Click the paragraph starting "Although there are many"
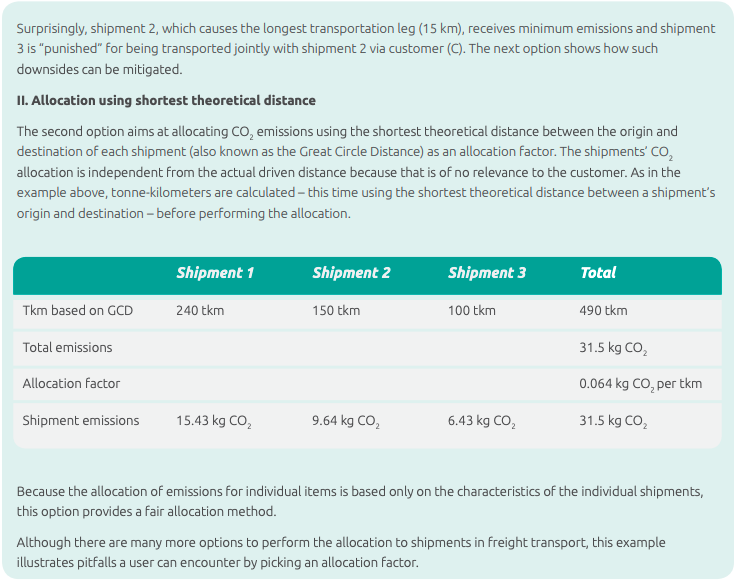Screen dimensions: 736x583 click(x=340, y=552)
